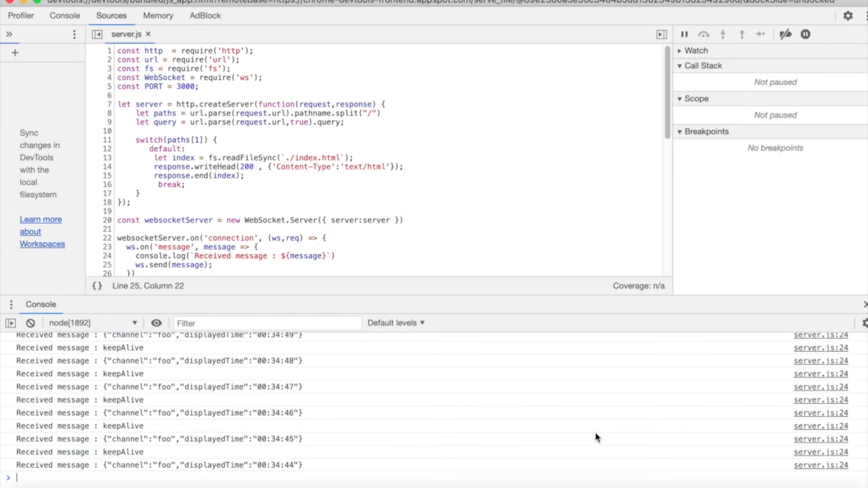Screen dimensions: 868x488
Task: Toggle deactivate breakpoints icon
Action: pos(786,34)
